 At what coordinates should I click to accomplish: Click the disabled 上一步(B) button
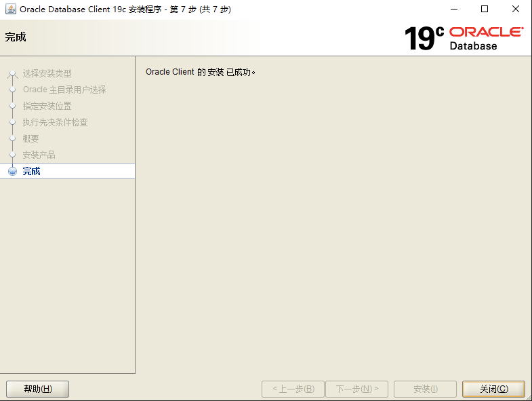[293, 389]
